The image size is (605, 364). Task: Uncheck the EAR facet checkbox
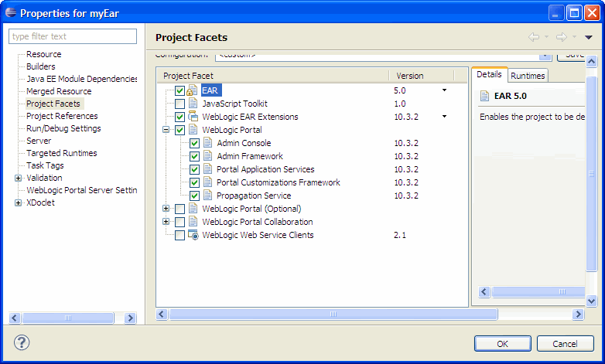(x=179, y=90)
